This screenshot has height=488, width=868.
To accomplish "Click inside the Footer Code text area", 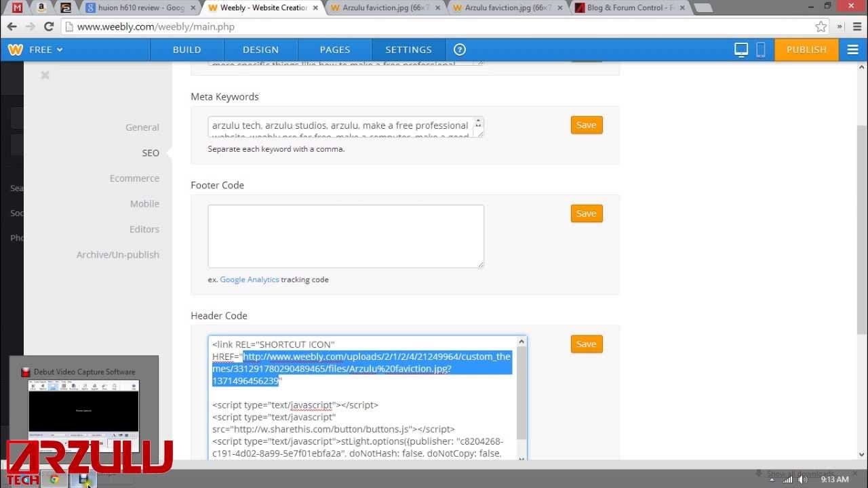I will 345,235.
